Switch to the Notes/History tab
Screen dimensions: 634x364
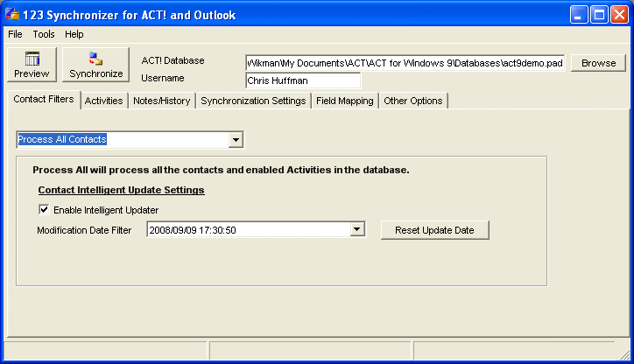point(162,101)
